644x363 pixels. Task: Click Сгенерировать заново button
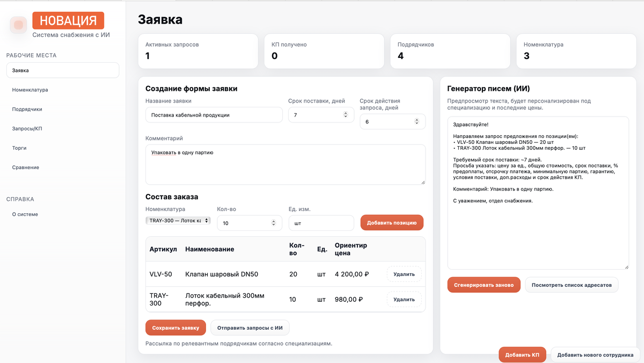click(x=484, y=285)
